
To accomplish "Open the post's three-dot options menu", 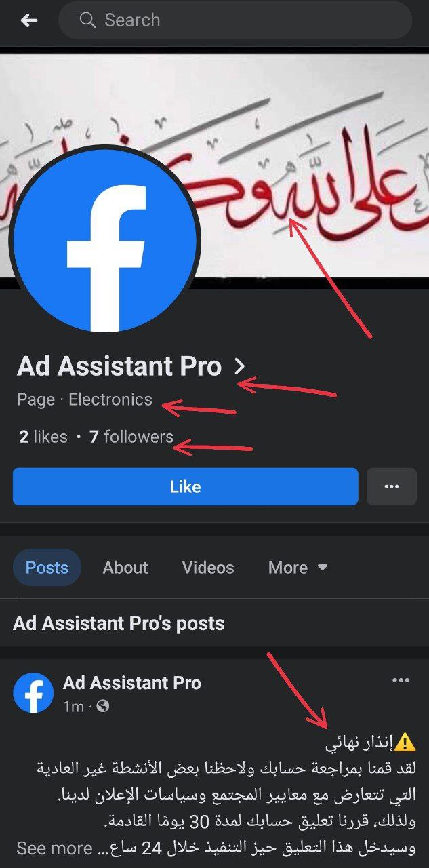I will click(x=401, y=680).
